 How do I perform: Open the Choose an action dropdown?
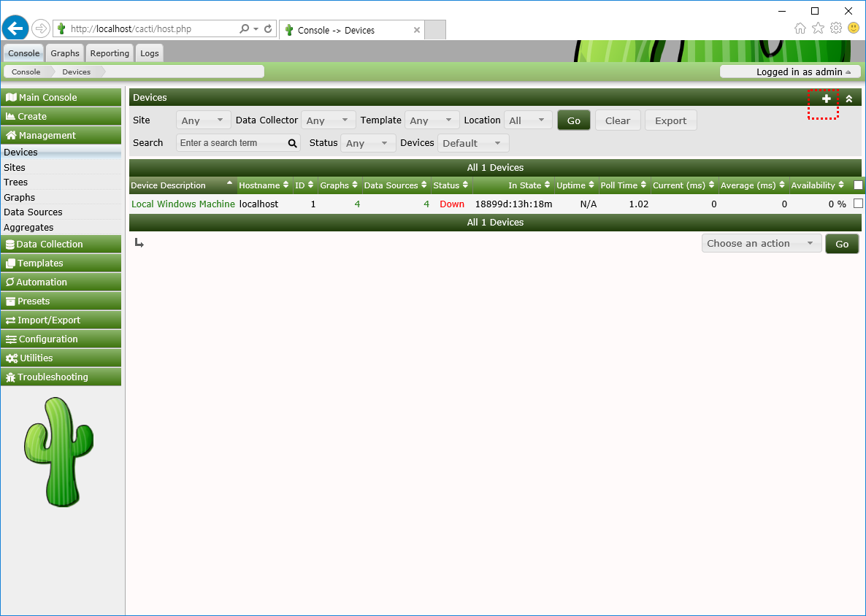coord(761,244)
